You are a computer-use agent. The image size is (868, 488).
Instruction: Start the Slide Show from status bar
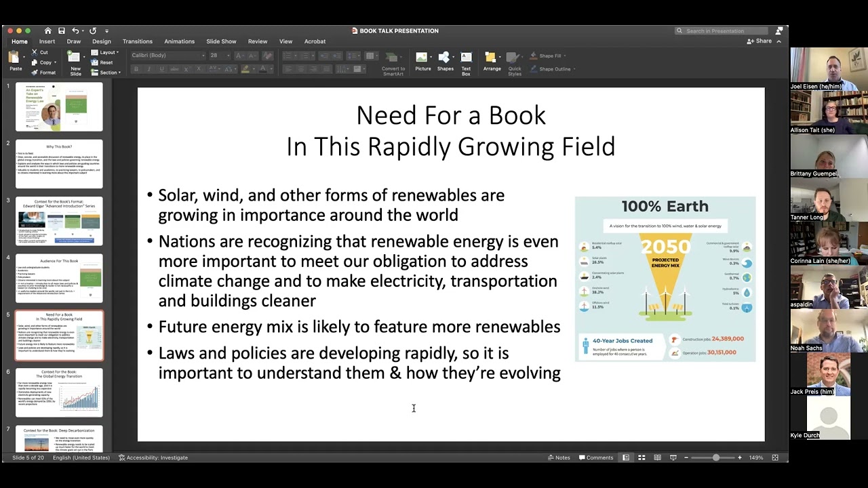(673, 457)
